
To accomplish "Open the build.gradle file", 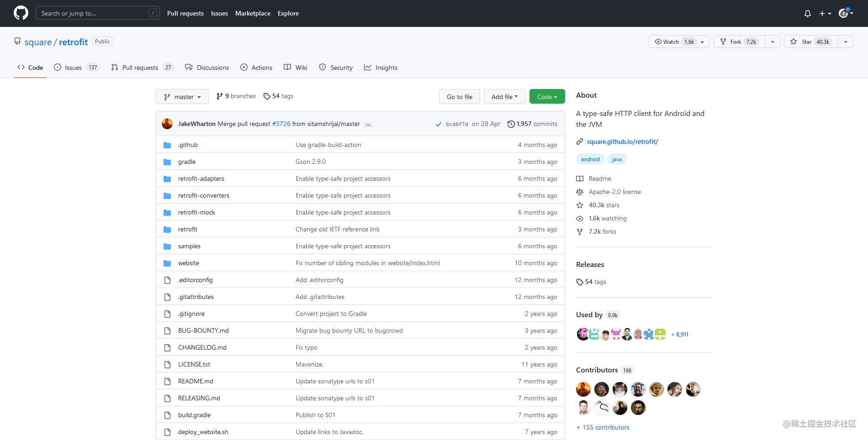I will coord(194,415).
